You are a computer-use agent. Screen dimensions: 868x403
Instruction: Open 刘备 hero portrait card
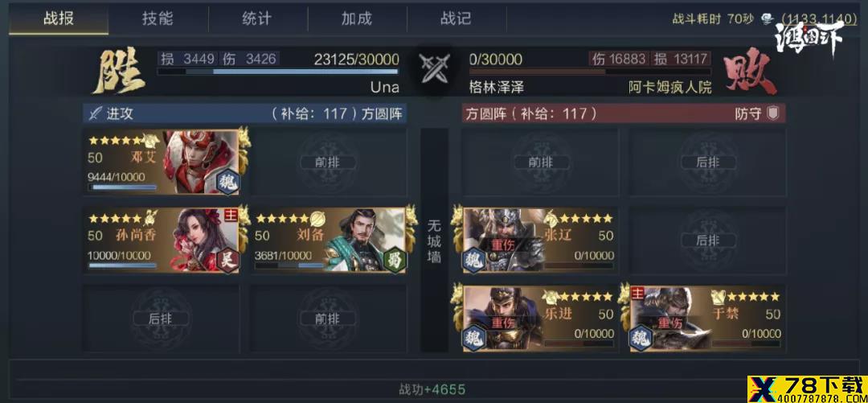point(329,240)
